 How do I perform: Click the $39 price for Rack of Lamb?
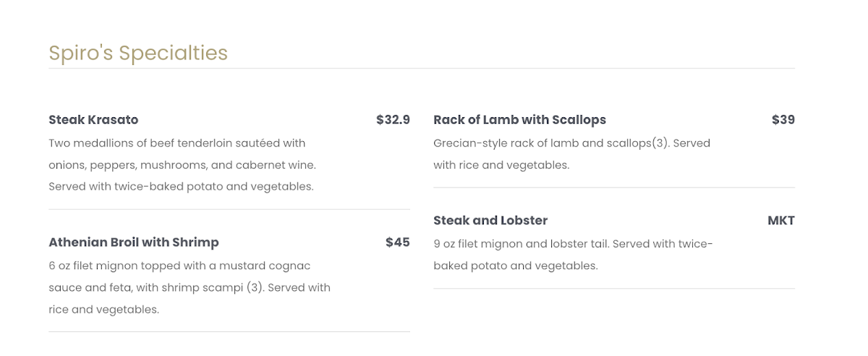click(x=783, y=119)
